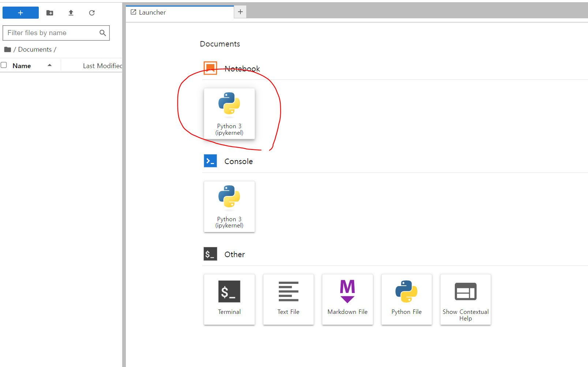Image resolution: width=588 pixels, height=367 pixels.
Task: Click the Other section heading text
Action: (x=235, y=255)
